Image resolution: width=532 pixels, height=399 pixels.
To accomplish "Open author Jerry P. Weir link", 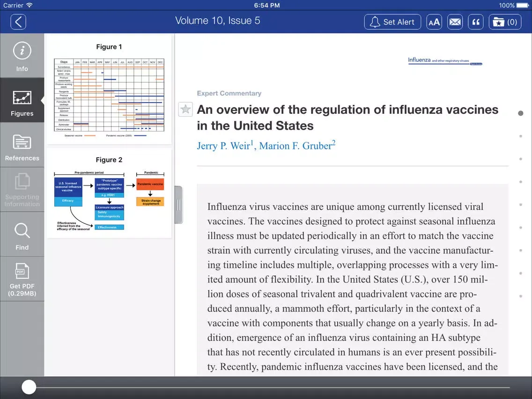I will point(223,146).
